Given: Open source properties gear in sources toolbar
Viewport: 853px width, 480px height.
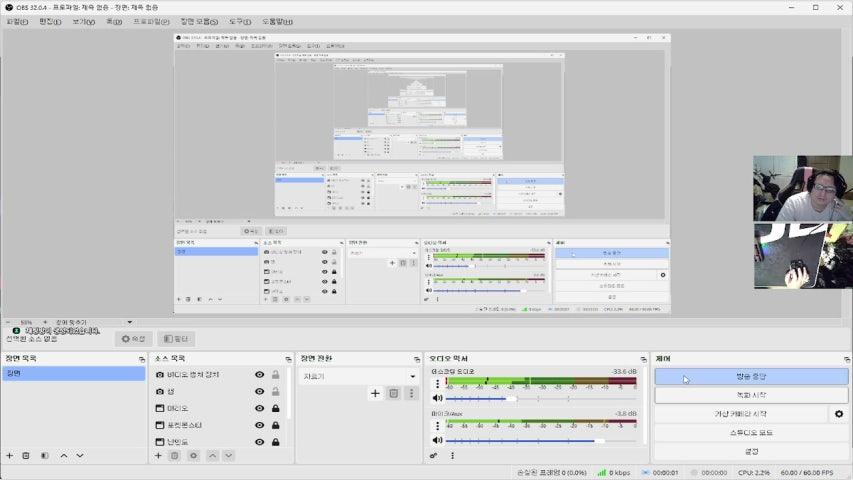Looking at the screenshot, I should coord(193,456).
